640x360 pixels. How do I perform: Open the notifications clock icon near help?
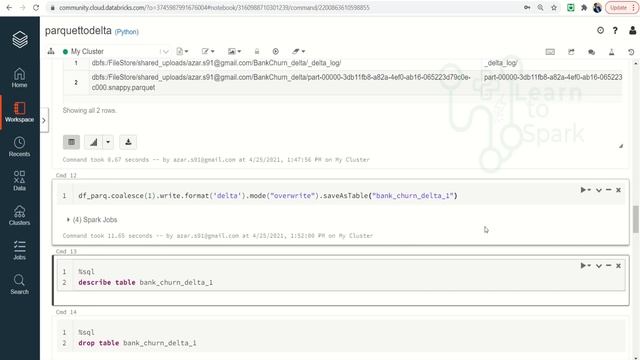click(x=600, y=30)
